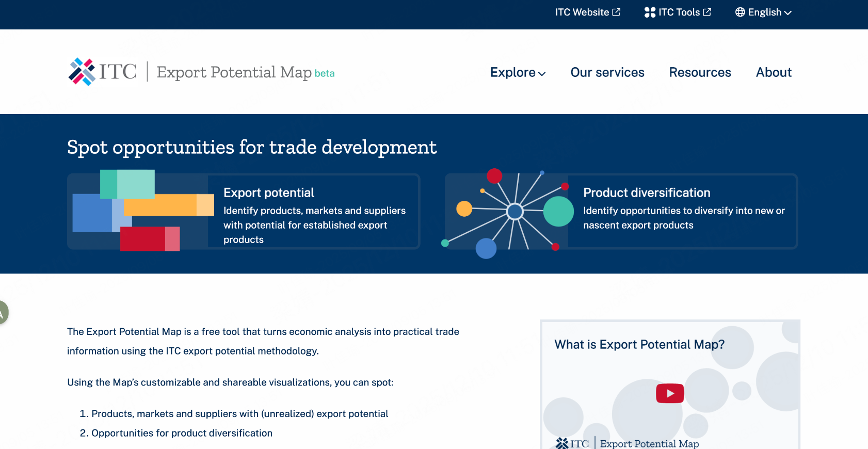The image size is (868, 449).
Task: Click the ITC logo icon
Action: pyautogui.click(x=82, y=72)
